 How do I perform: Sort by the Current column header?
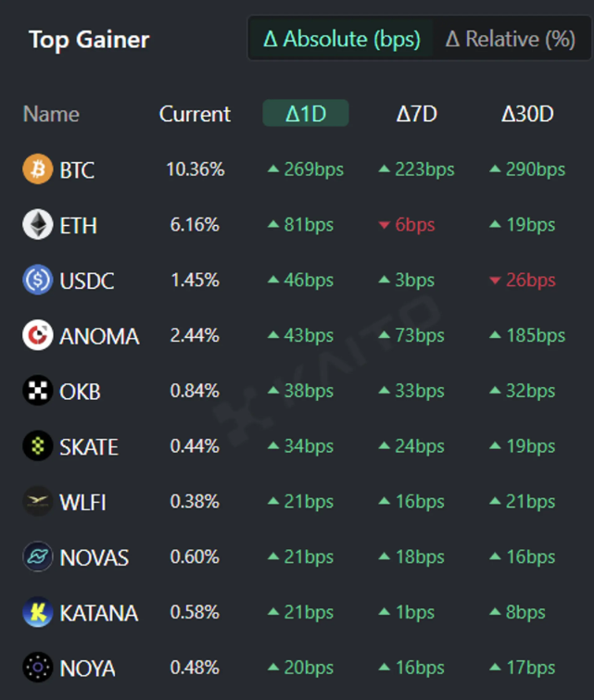pos(195,114)
